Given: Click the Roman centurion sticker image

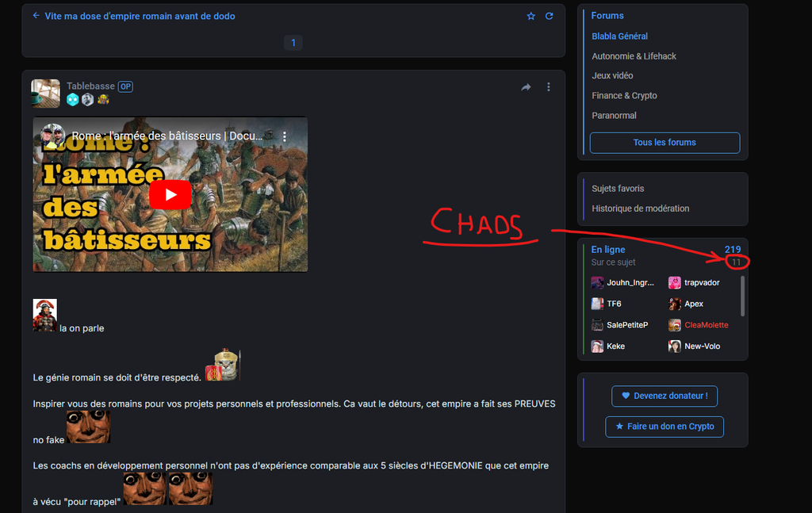Looking at the screenshot, I should coord(45,315).
